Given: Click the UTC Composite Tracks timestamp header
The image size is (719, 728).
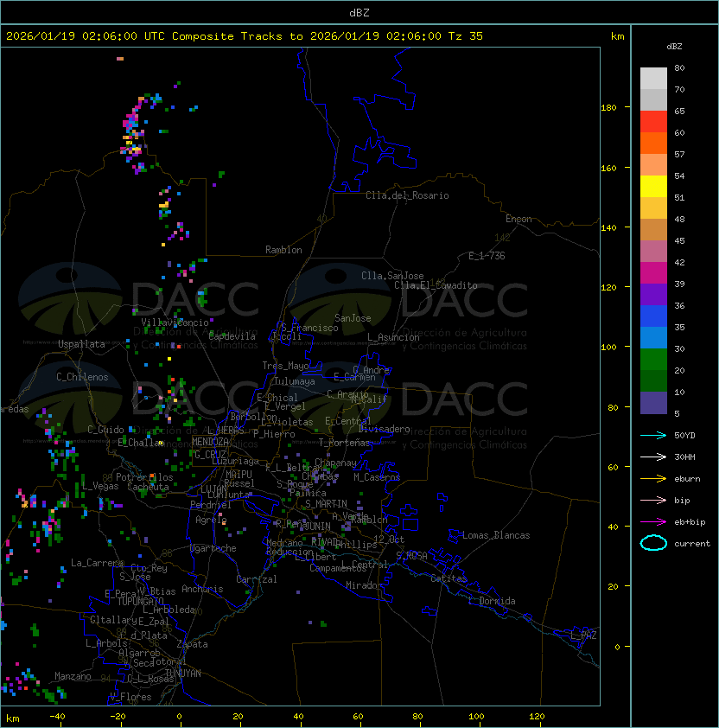Looking at the screenshot, I should 245,36.
